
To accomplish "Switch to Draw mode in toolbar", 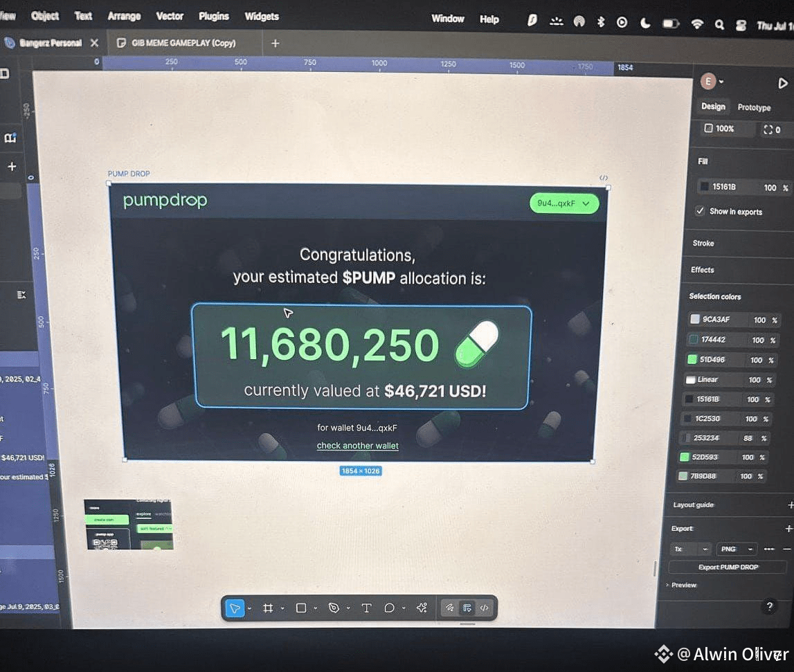I will (x=449, y=608).
